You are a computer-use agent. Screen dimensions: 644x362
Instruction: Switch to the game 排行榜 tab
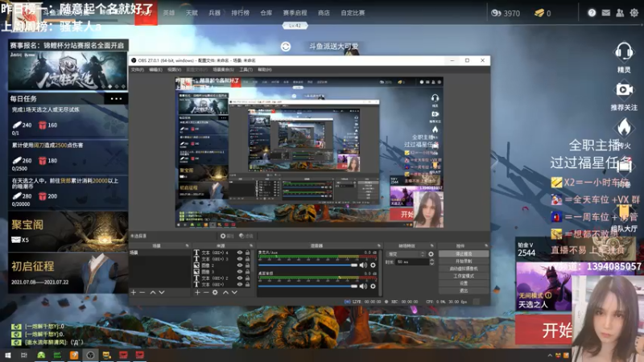[x=240, y=13]
